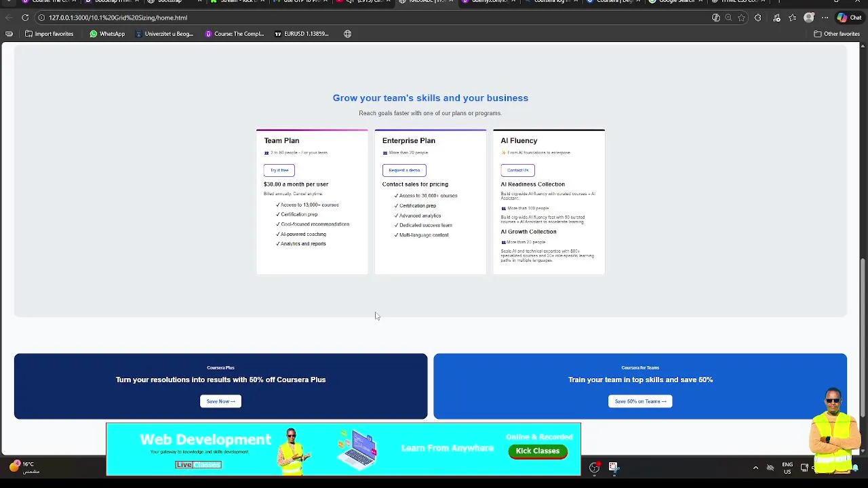Click the Enterprise Plan card heading

tap(409, 140)
